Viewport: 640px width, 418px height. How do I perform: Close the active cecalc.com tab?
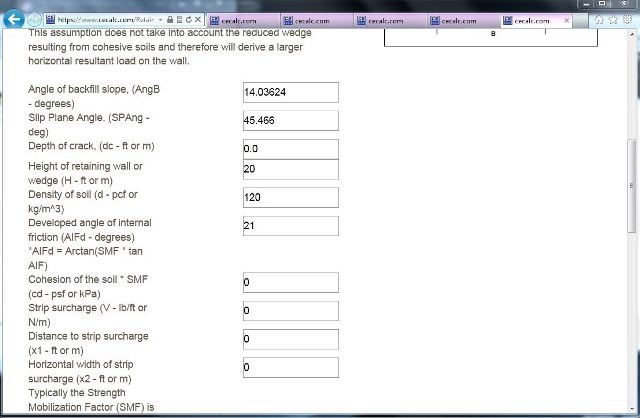pyautogui.click(x=567, y=20)
